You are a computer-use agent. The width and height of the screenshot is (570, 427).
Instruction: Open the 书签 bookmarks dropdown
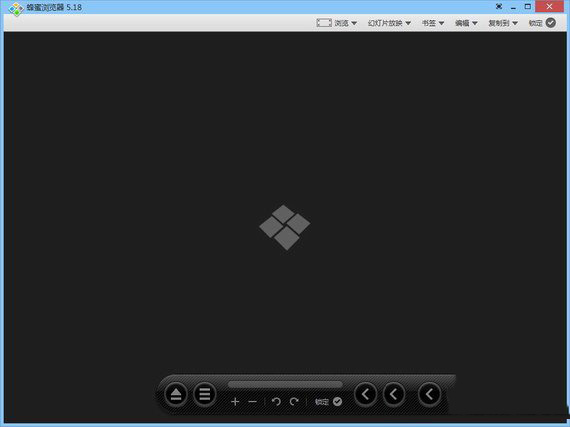(433, 23)
